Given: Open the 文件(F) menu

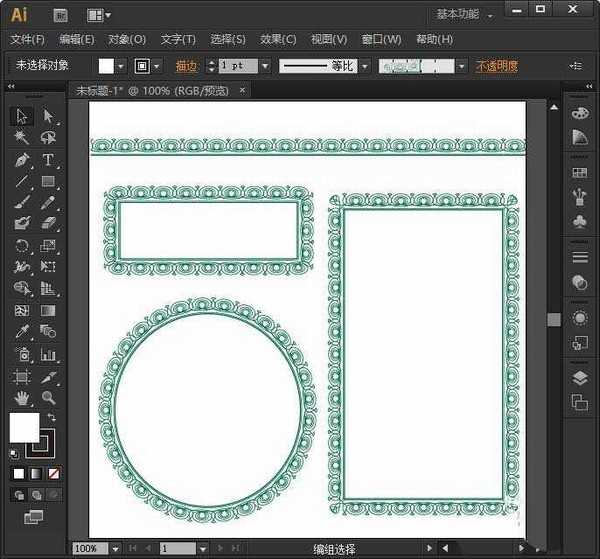Looking at the screenshot, I should tap(27, 40).
